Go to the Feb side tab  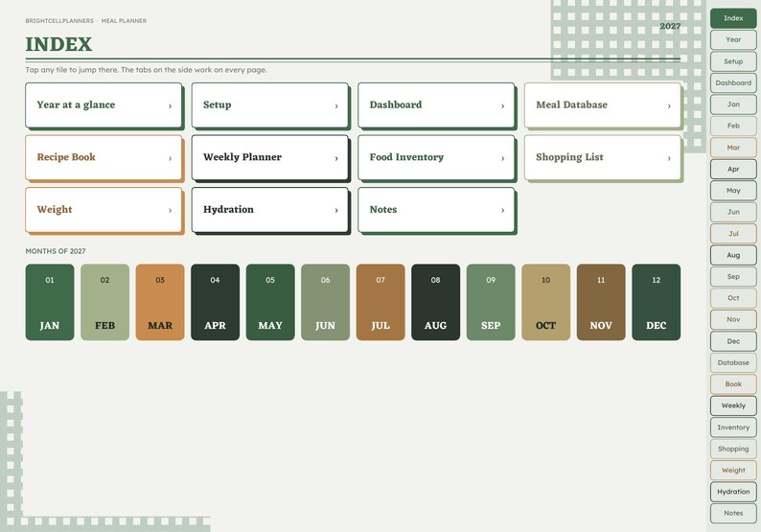[x=733, y=126]
